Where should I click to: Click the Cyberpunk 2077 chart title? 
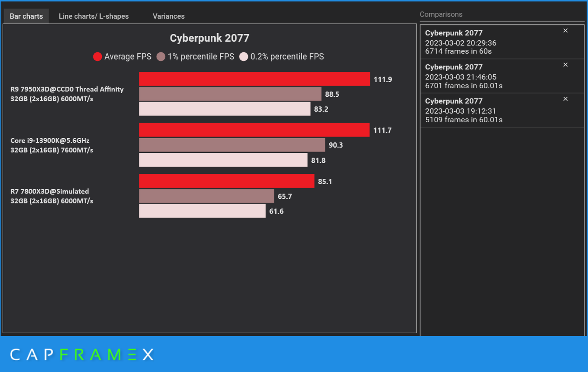[x=209, y=38]
